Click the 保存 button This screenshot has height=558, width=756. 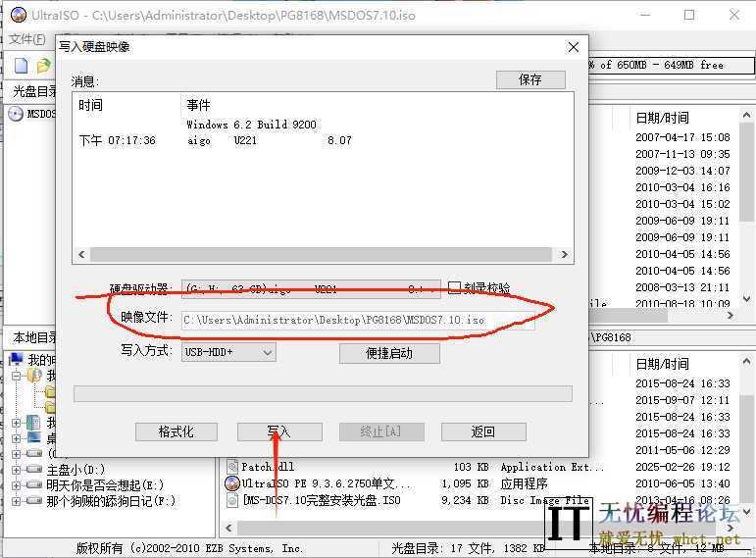(x=530, y=79)
